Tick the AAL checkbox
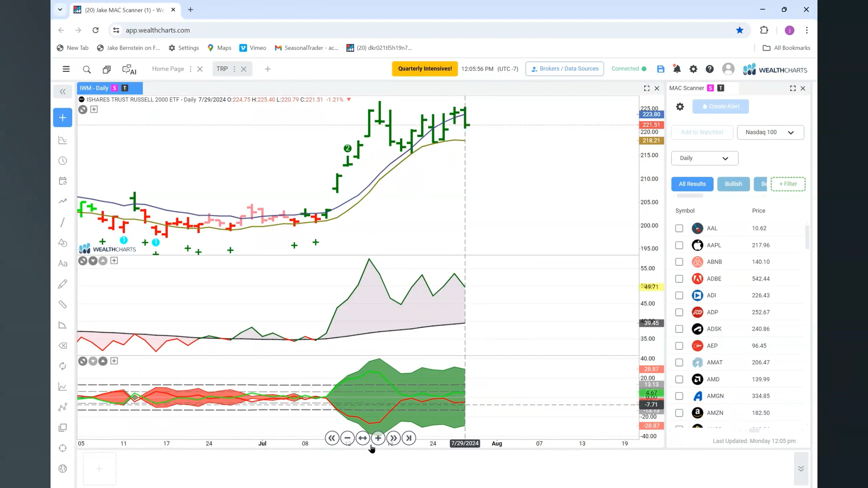This screenshot has height=488, width=868. (679, 228)
